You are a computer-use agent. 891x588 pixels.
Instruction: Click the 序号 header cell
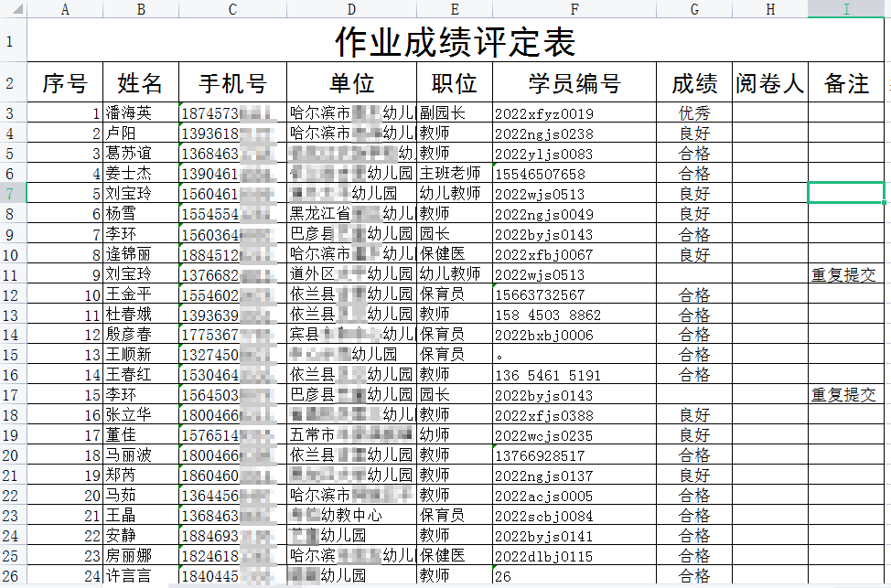pyautogui.click(x=65, y=84)
